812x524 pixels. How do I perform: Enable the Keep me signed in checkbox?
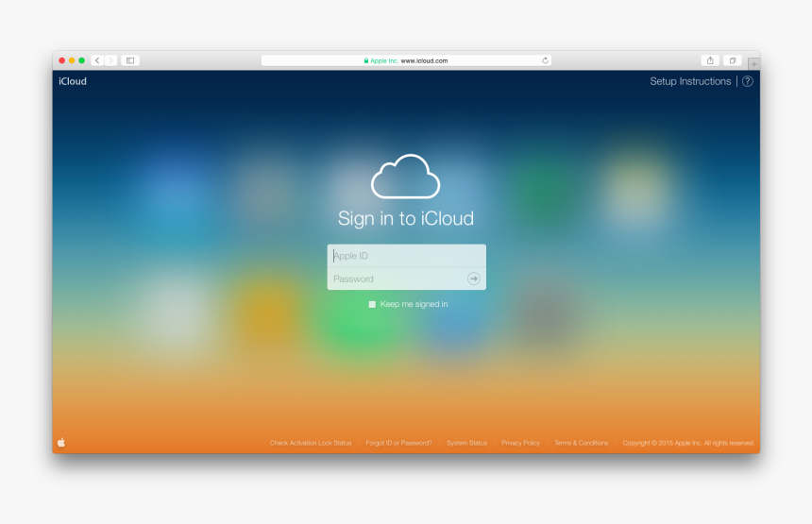coord(372,304)
